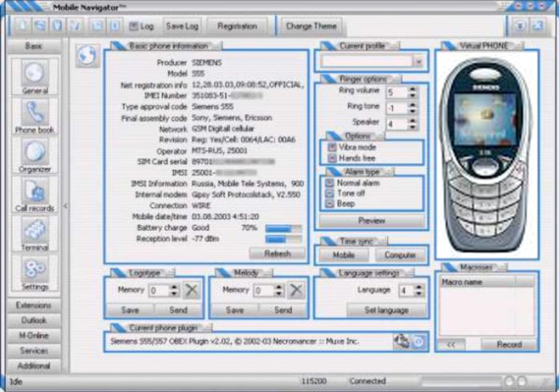This screenshot has height=392, width=559.
Task: Click the Macro name column header
Action: tap(477, 282)
